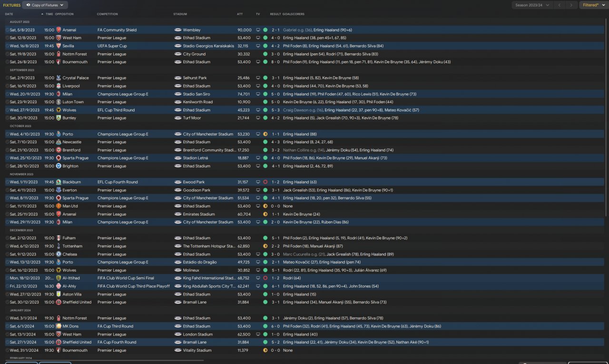Click the red loss indicator for the Blackburn match

pos(265,182)
